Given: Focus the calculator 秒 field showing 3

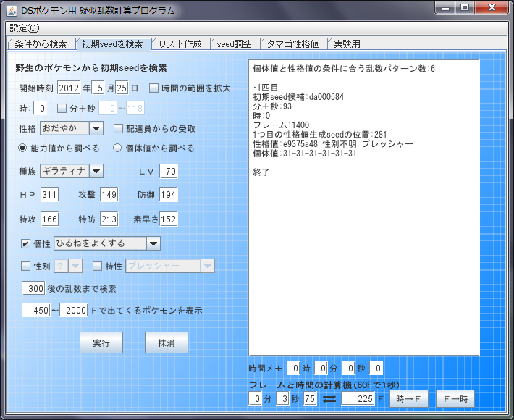Looking at the screenshot, I should pos(282,399).
